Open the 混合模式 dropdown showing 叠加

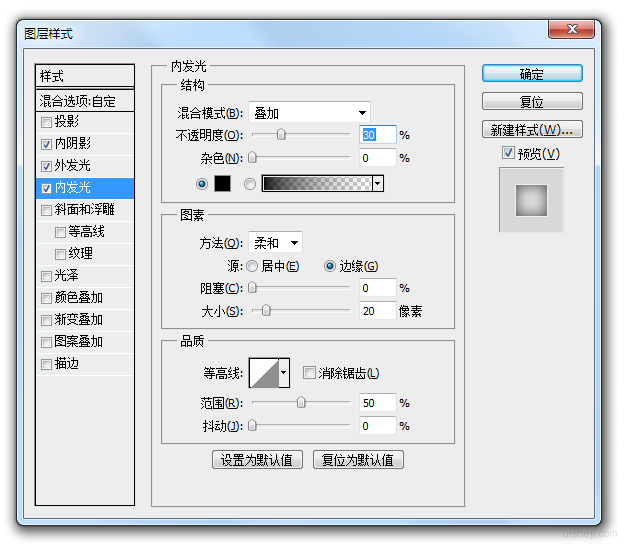point(309,113)
